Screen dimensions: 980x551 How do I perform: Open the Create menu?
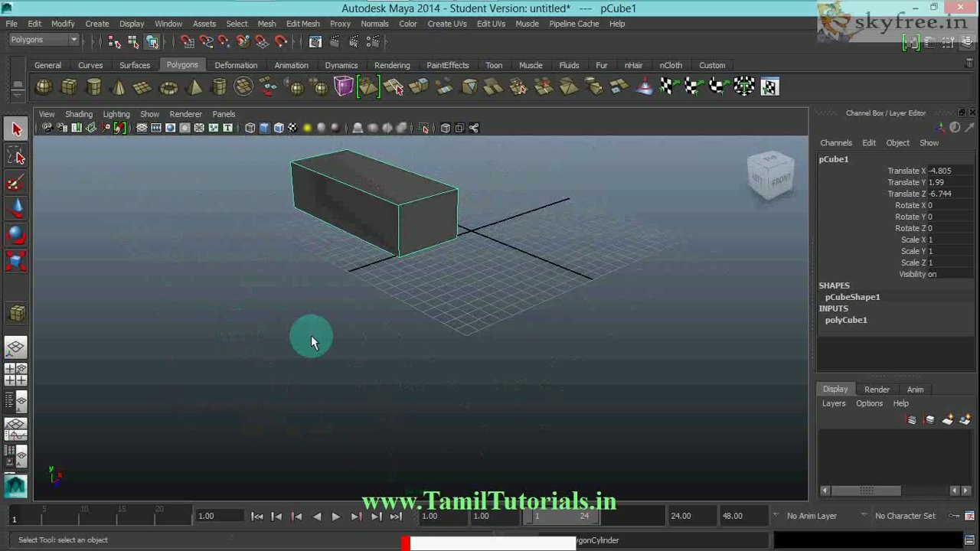coord(97,24)
